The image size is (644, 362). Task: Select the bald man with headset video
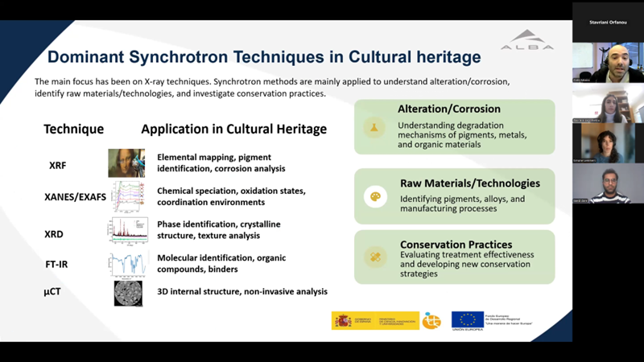[608, 63]
